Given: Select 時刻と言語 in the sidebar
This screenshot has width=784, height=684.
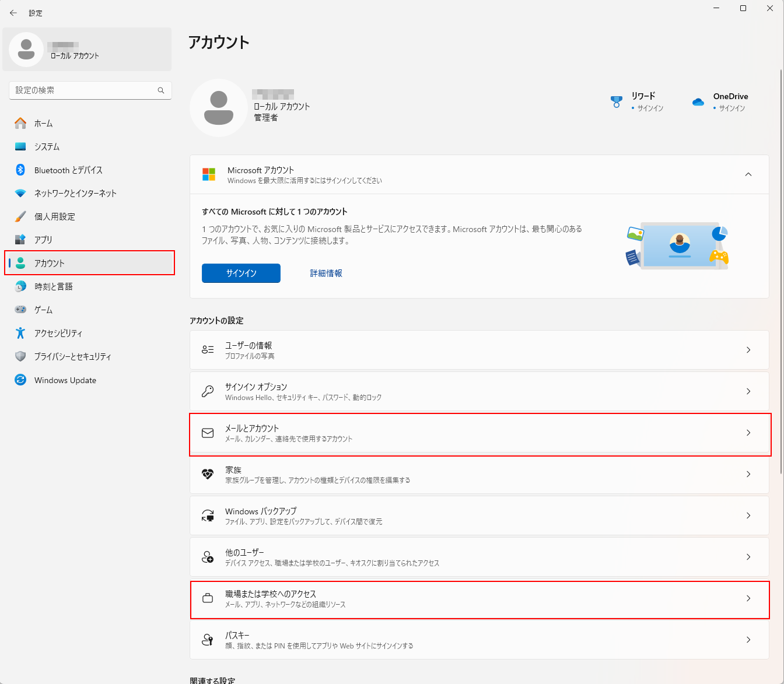Looking at the screenshot, I should click(x=53, y=286).
